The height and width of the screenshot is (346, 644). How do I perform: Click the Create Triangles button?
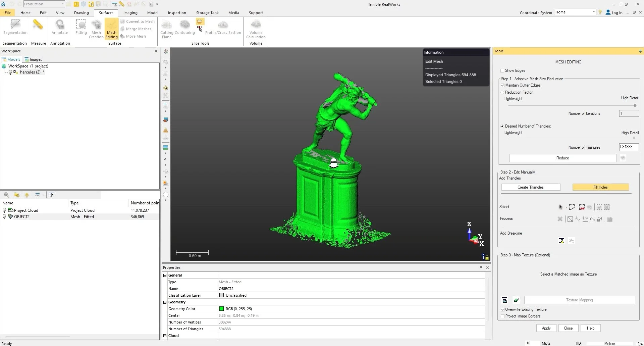(x=531, y=187)
